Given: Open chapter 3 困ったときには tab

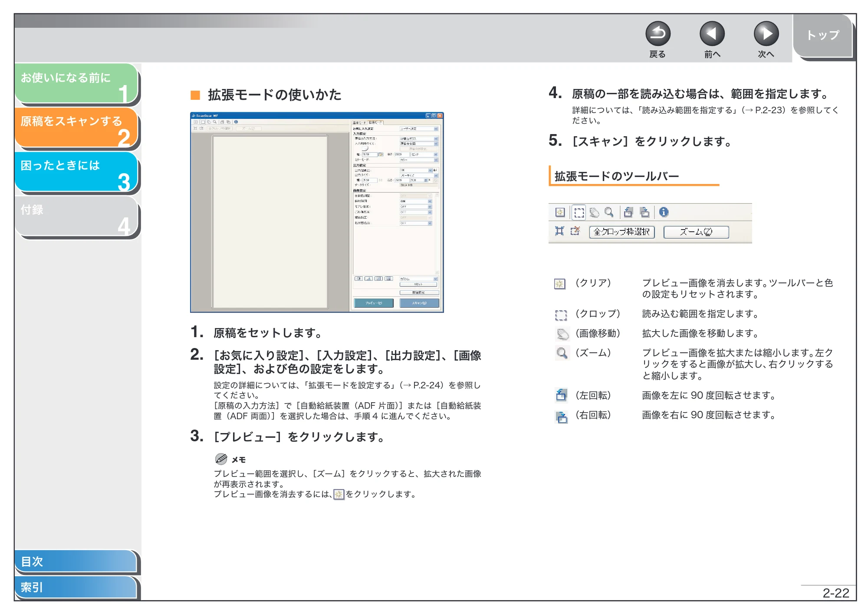Looking at the screenshot, I should point(76,171).
